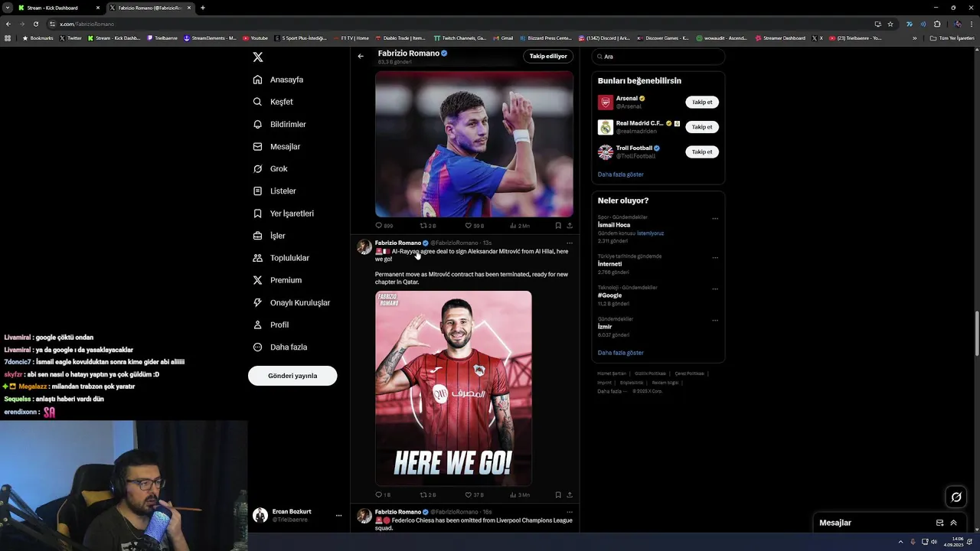Open the Streamer Dashboard bookmark
The height and width of the screenshot is (551, 980).
[780, 37]
